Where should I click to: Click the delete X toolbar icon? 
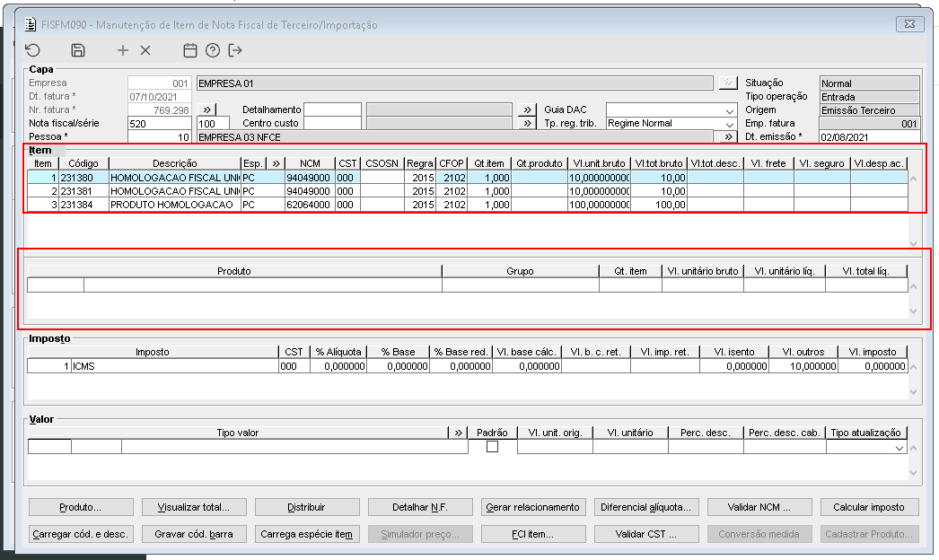[145, 50]
